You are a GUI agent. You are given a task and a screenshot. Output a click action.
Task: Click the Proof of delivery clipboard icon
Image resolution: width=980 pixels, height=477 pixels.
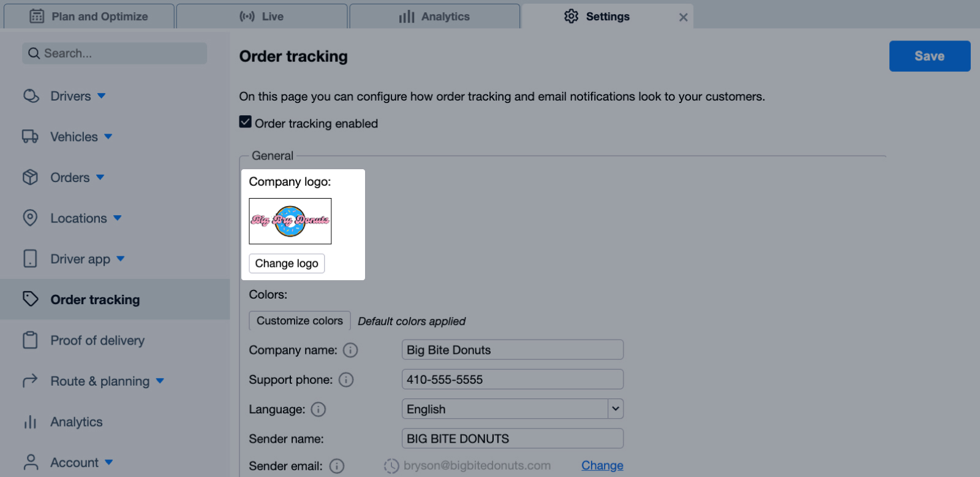coord(30,340)
